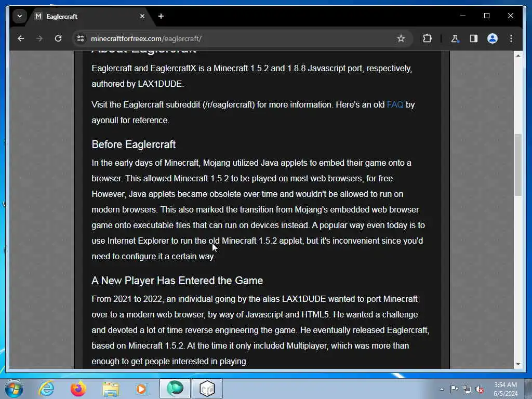The width and height of the screenshot is (532, 399).
Task: Click the vertical scrollbar thumb
Action: (518, 165)
